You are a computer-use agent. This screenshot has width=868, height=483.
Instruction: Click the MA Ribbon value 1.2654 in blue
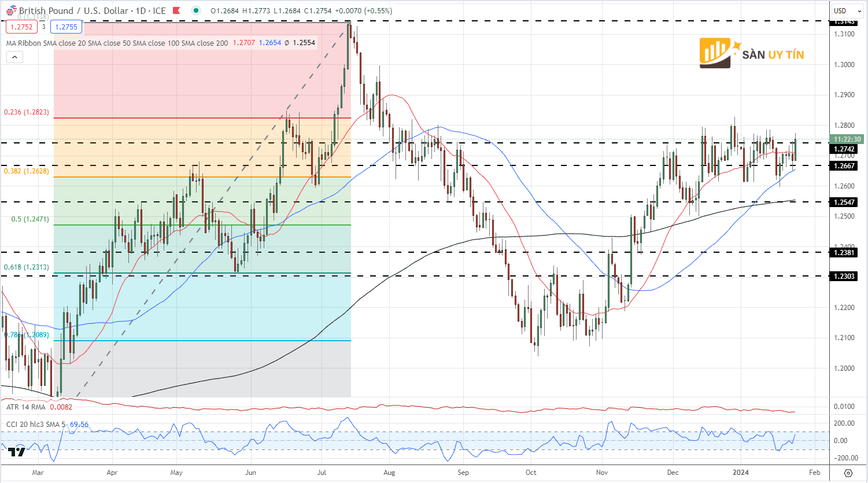pyautogui.click(x=270, y=43)
